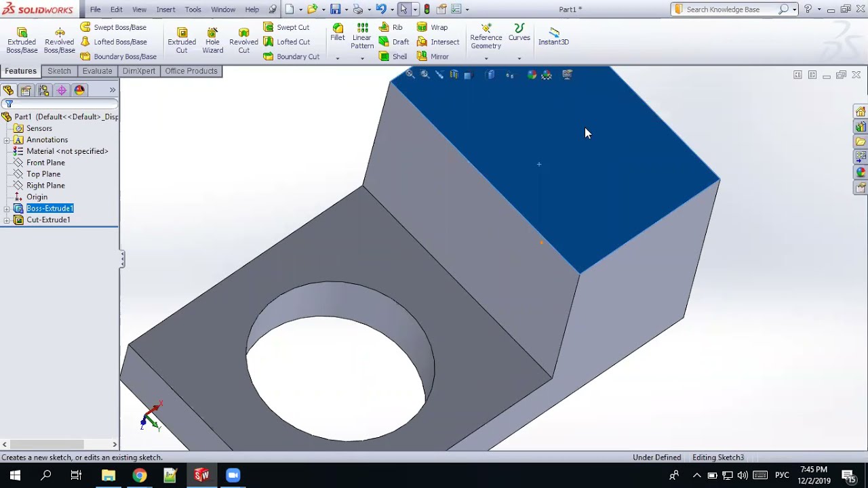Select the Draft tool
Image resolution: width=868 pixels, height=488 pixels.
[394, 42]
